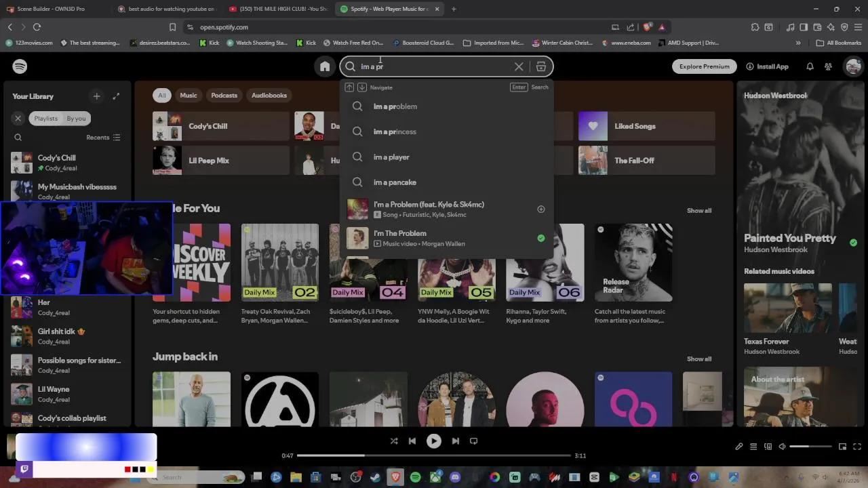Toggle the By you filter chip
868x488 pixels.
76,119
